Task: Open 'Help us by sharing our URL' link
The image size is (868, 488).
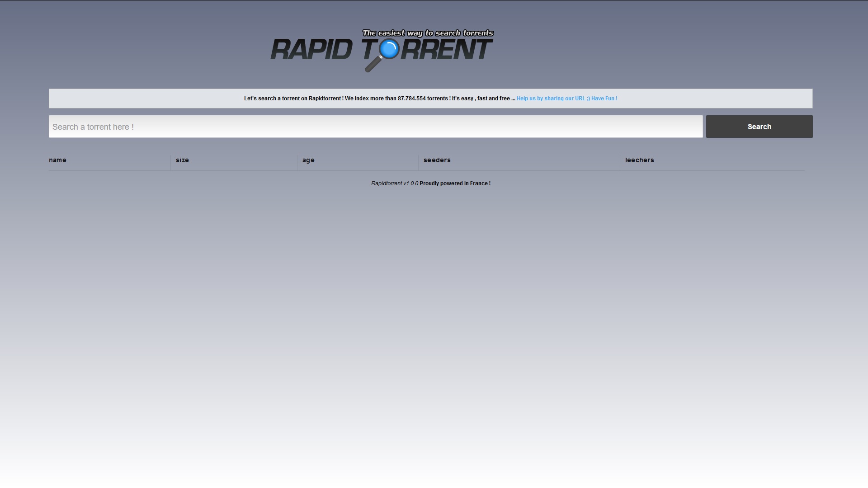Action: click(x=567, y=99)
